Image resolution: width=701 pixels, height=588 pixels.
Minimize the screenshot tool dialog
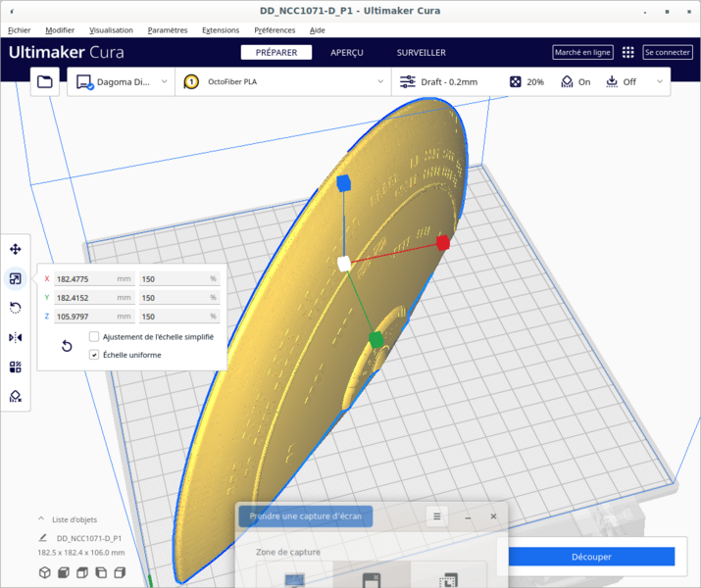coord(468,517)
